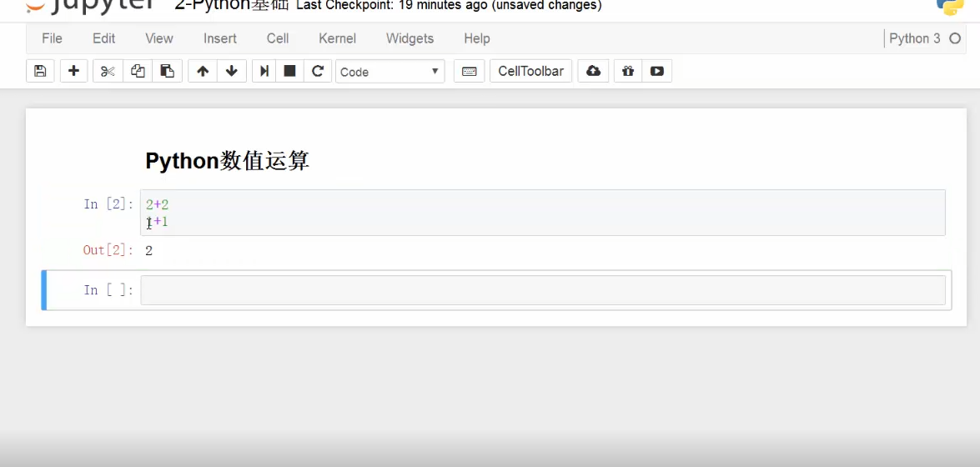Click into the empty In [ ] code cell
This screenshot has height=467, width=980.
coord(542,290)
